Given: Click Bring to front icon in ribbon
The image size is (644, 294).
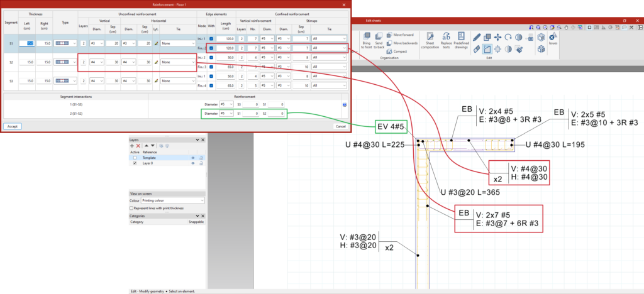Looking at the screenshot, I should (x=367, y=41).
